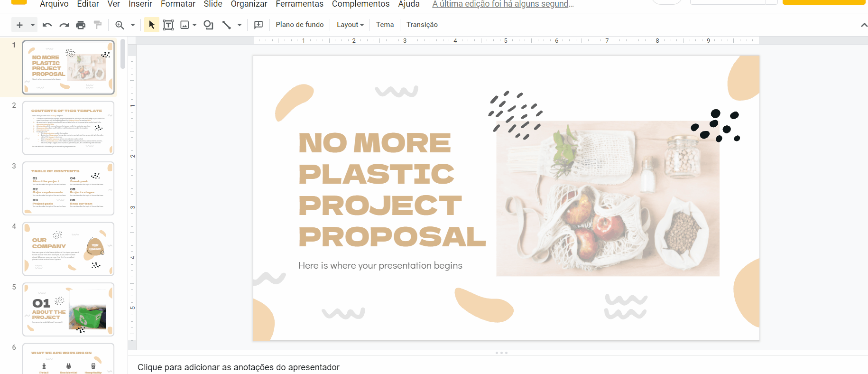Open the Editar menu
Screen dimensions: 868x374
click(88, 4)
